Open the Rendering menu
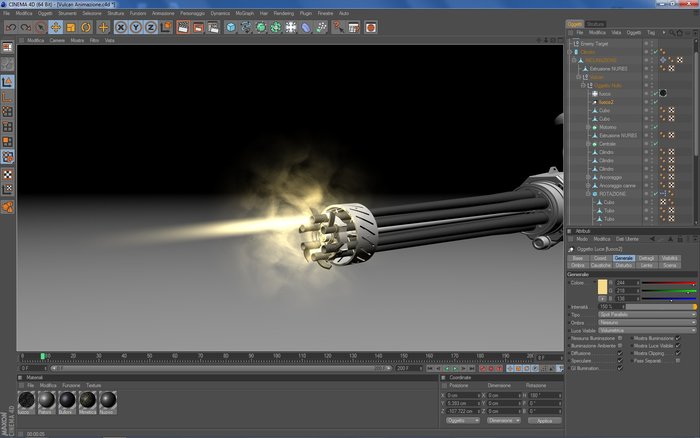The image size is (700, 438). point(283,13)
